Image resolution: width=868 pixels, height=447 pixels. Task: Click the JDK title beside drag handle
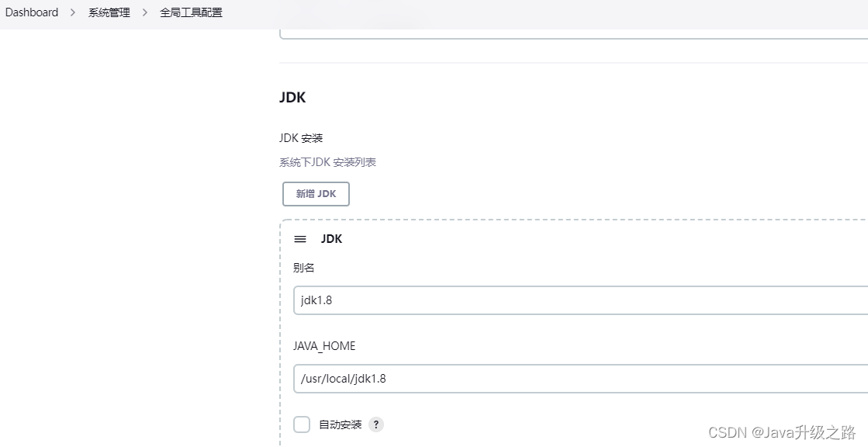pyautogui.click(x=331, y=239)
